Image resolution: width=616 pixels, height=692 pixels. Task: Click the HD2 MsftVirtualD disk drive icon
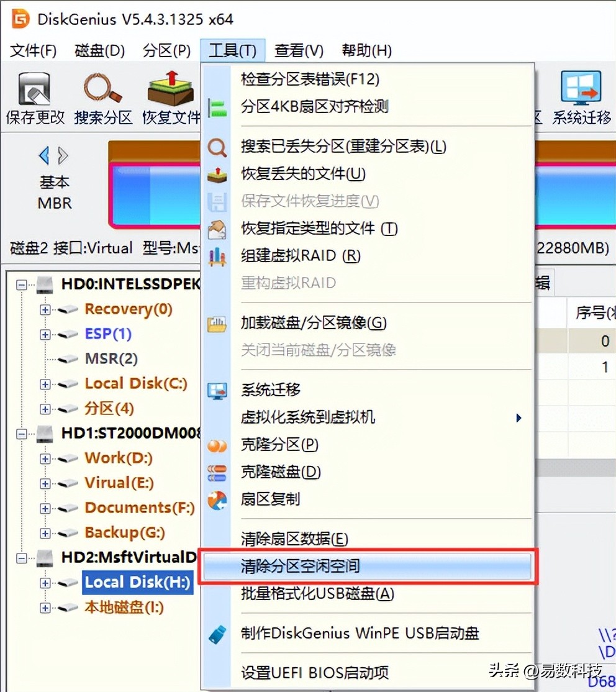45,558
